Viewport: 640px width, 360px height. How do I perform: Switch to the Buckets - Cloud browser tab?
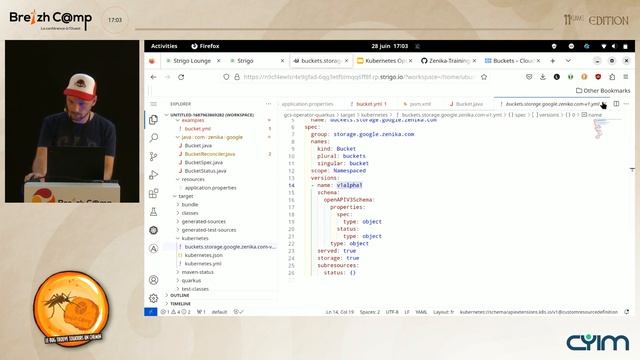tap(512, 61)
